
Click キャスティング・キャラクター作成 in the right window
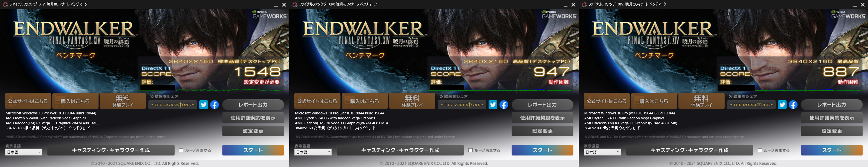(x=689, y=151)
